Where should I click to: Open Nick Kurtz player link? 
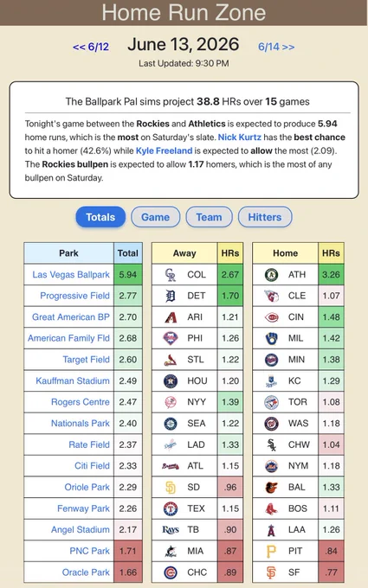(240, 137)
